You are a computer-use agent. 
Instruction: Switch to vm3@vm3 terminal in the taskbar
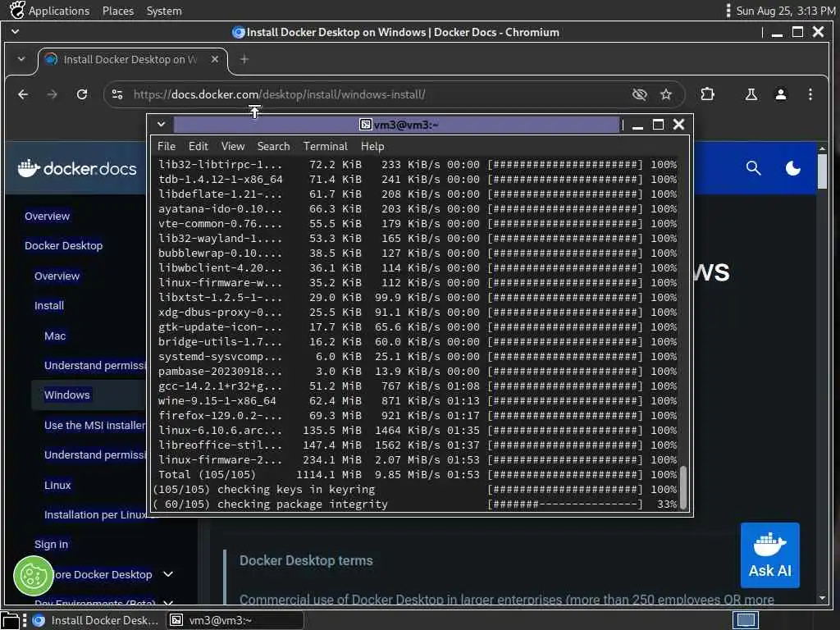[235, 620]
